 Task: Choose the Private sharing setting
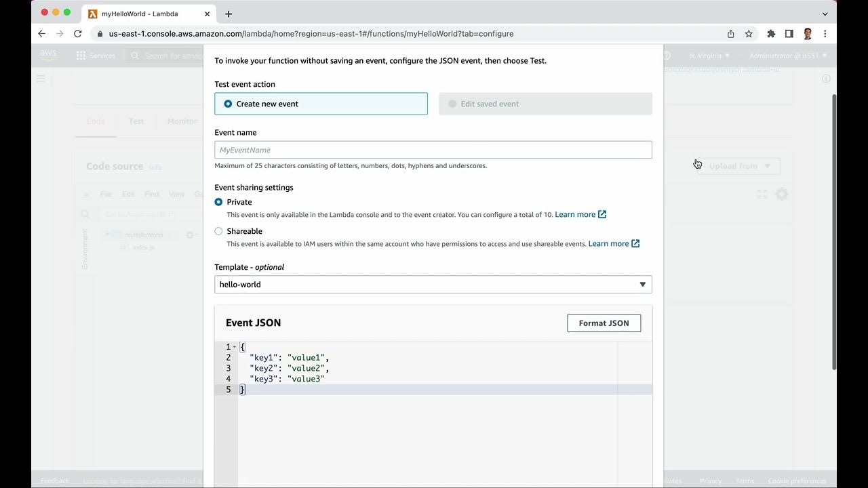218,202
